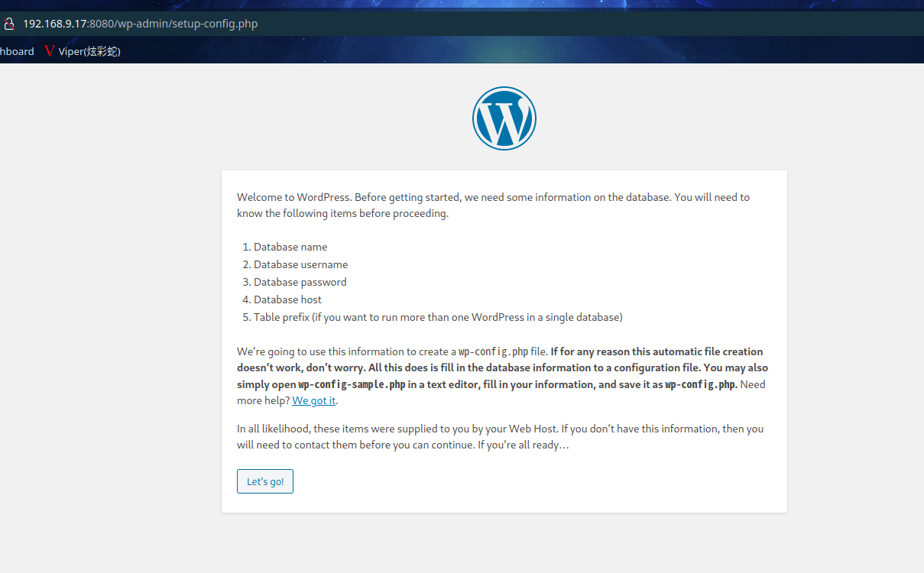Click the "Database name" list item

[290, 247]
